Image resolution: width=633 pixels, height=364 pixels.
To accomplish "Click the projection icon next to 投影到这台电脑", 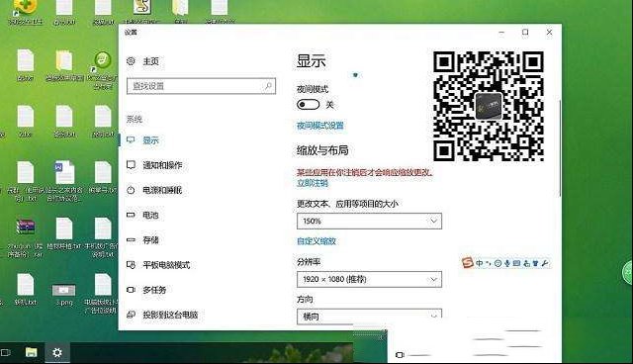I will tap(131, 315).
